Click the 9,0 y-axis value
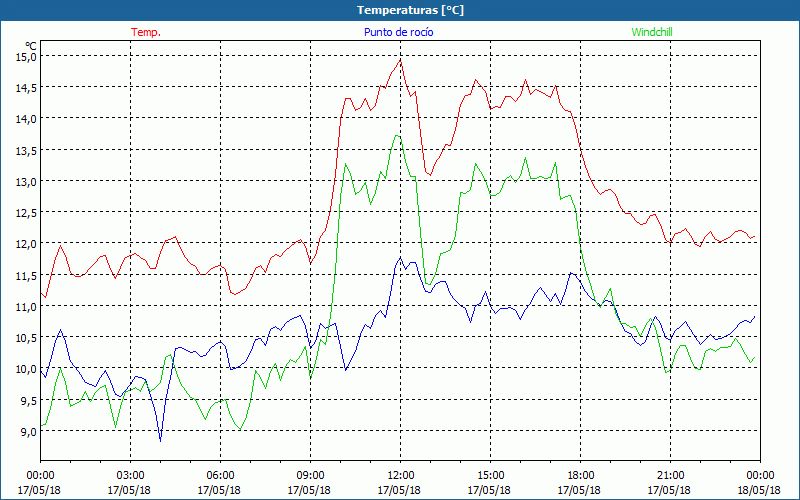 tap(30, 432)
